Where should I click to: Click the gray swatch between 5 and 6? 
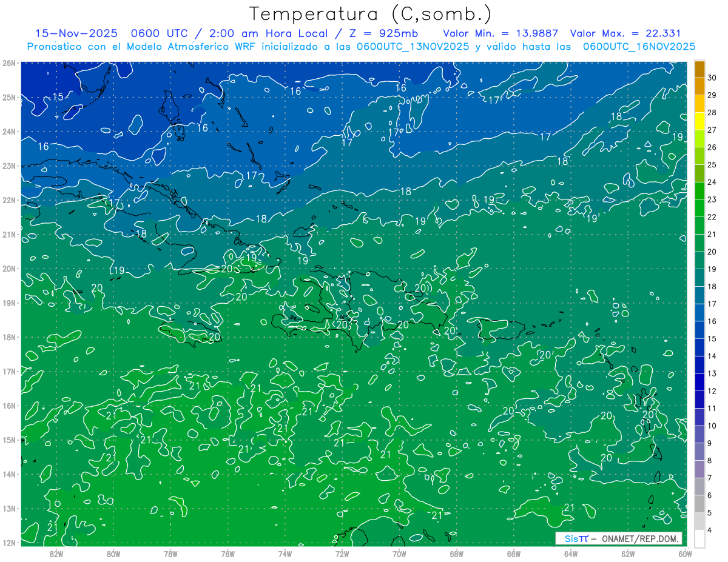699,504
